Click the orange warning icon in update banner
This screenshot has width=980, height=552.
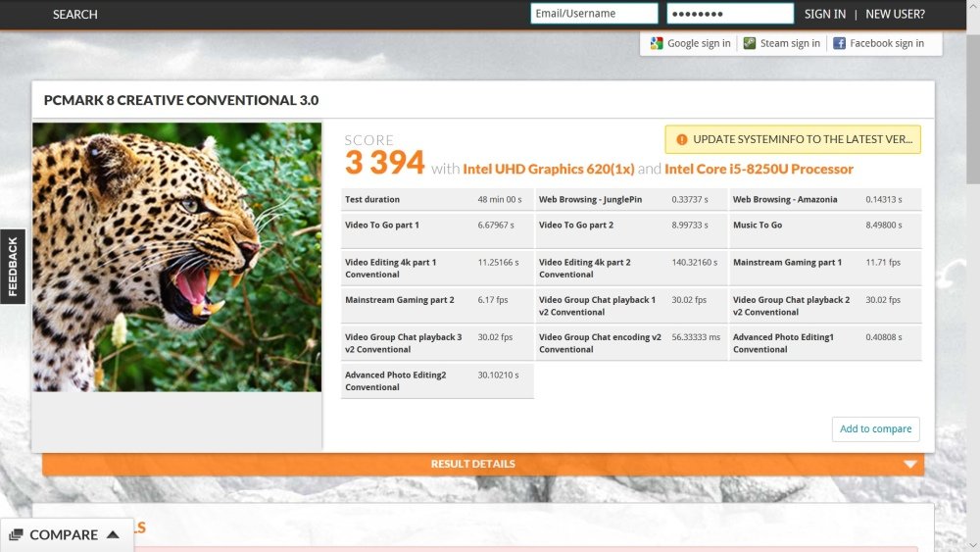682,139
